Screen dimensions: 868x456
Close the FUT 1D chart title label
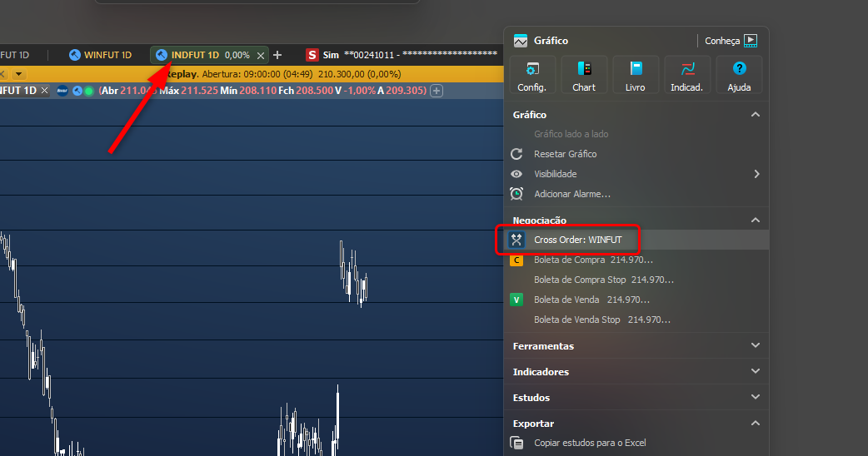[x=45, y=91]
